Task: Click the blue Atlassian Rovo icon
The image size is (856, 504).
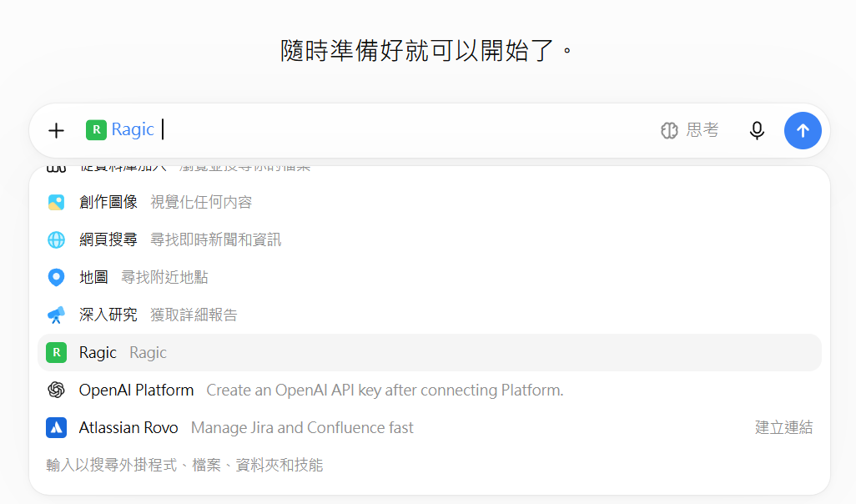Action: point(56,427)
